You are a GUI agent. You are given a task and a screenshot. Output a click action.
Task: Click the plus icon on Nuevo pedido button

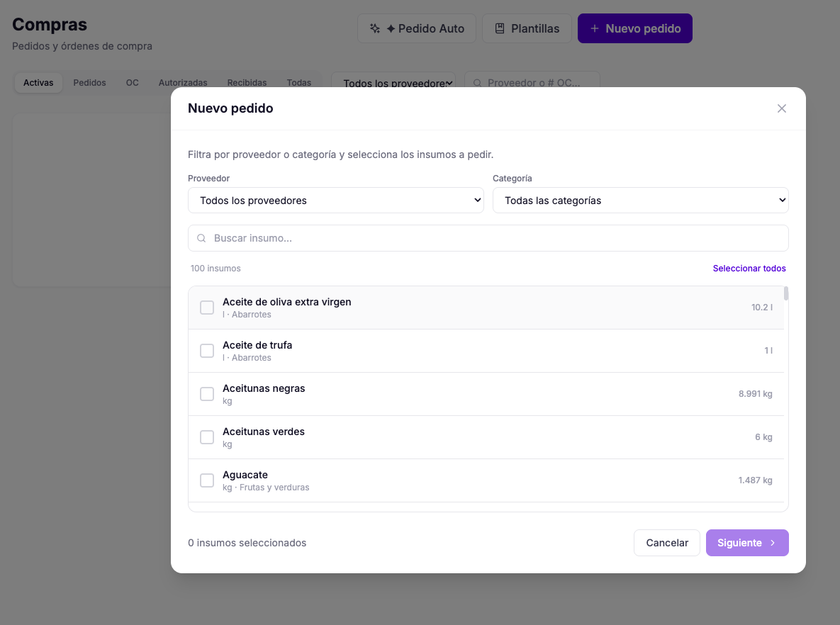click(x=595, y=28)
